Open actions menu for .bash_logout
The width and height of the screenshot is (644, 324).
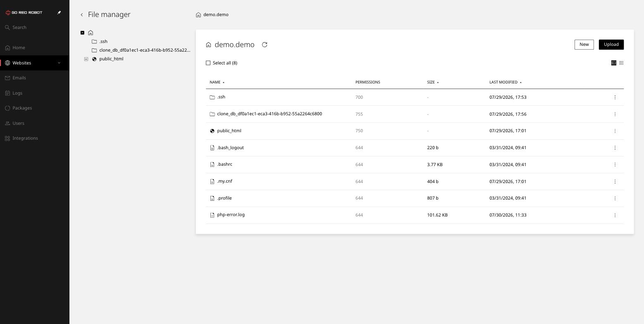pos(615,148)
